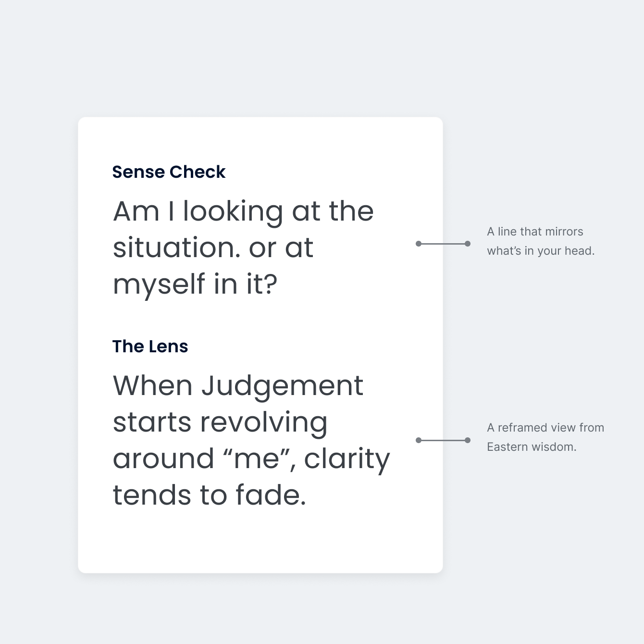Click the "Sense Check" heading
This screenshot has width=644, height=644.
click(x=169, y=172)
